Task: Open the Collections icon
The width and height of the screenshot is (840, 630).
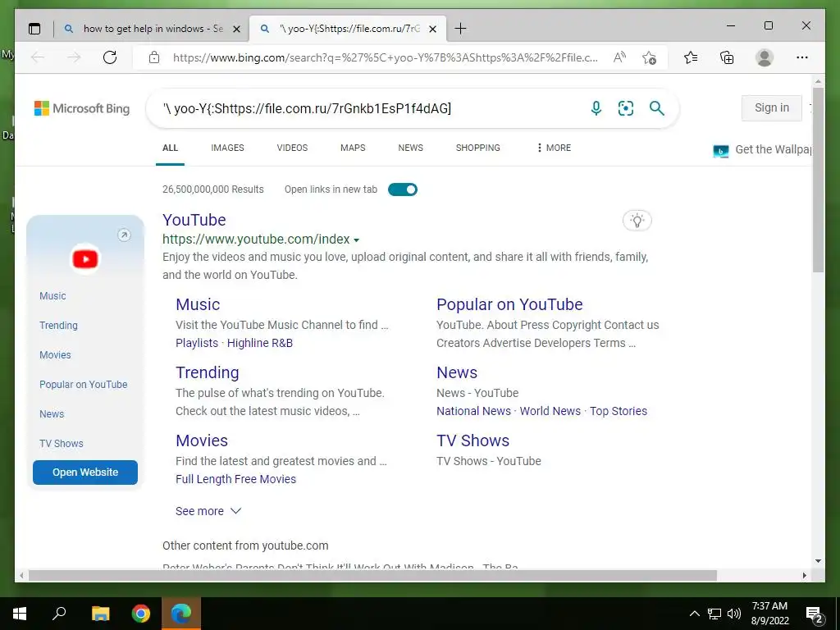Action: pos(727,57)
